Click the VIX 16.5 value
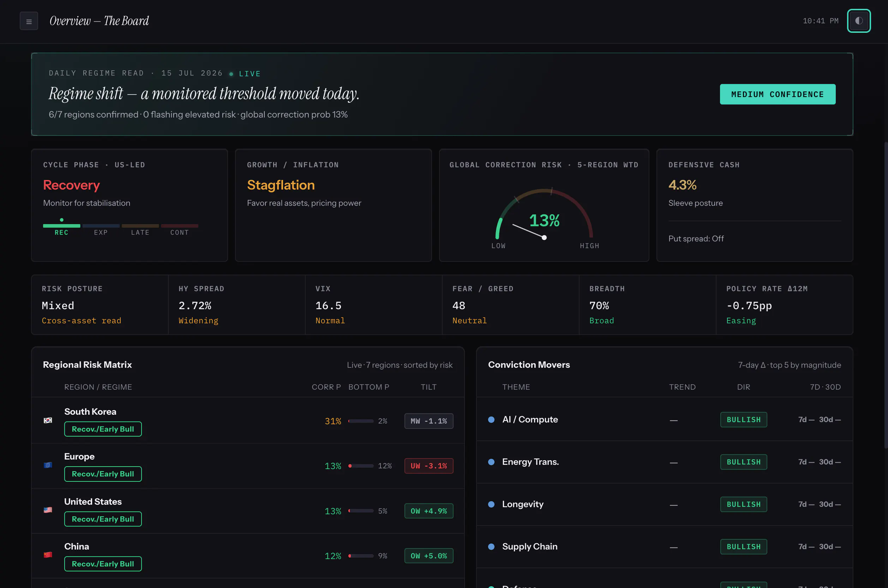 tap(329, 306)
